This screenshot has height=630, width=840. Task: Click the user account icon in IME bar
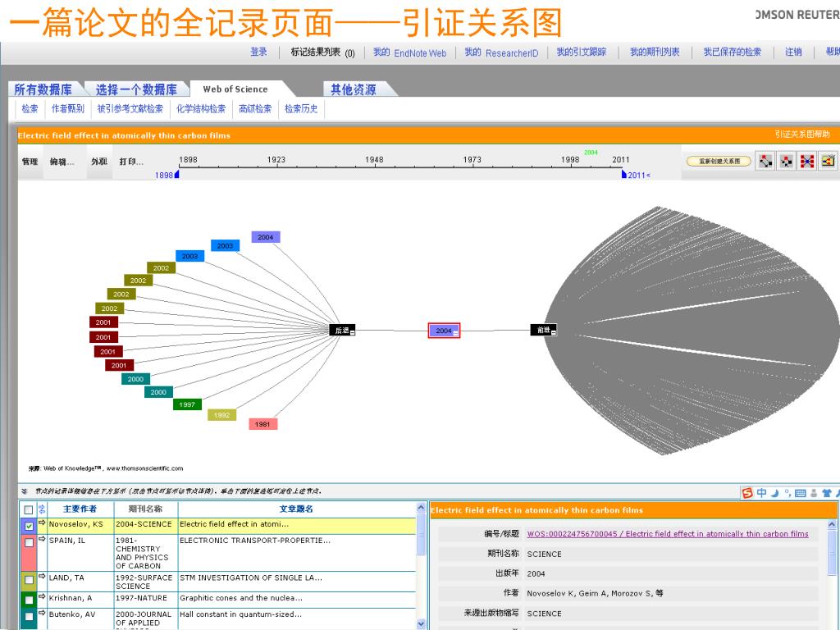(814, 493)
